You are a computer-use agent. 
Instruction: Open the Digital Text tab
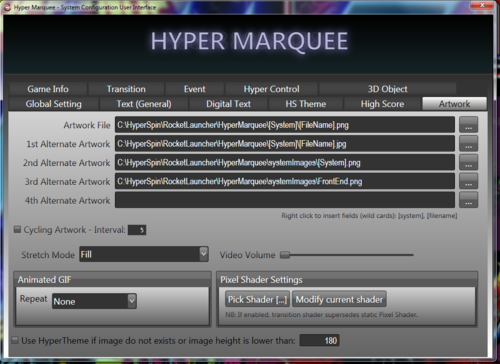coord(228,104)
